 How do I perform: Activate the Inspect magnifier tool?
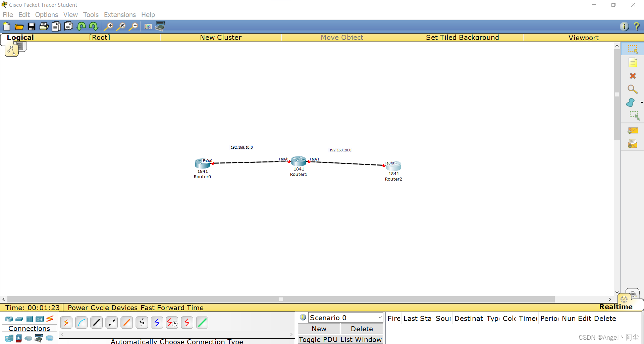(x=633, y=89)
